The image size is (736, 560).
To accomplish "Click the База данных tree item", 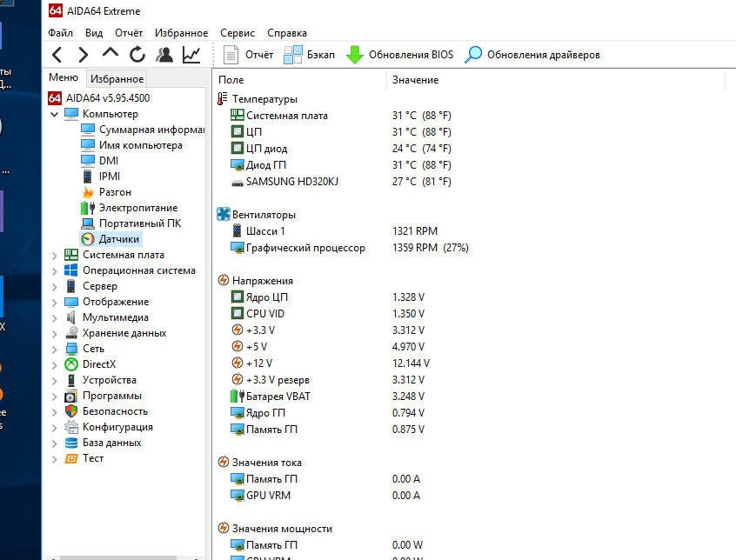I will pos(103,443).
